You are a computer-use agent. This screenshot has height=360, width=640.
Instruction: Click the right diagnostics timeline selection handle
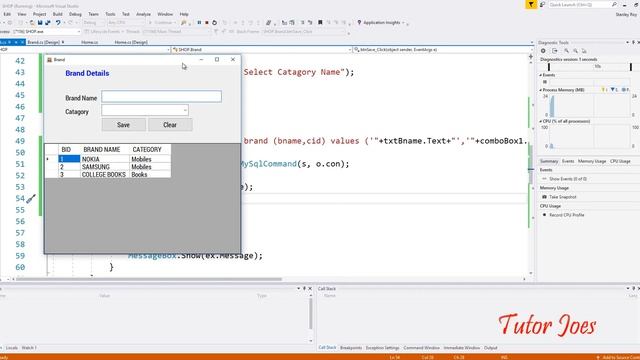[x=631, y=67]
